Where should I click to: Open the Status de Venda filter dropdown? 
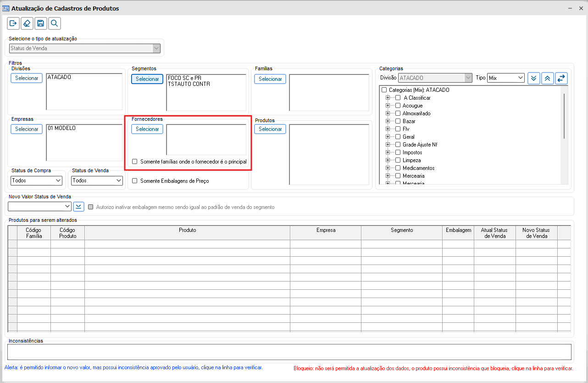point(97,180)
